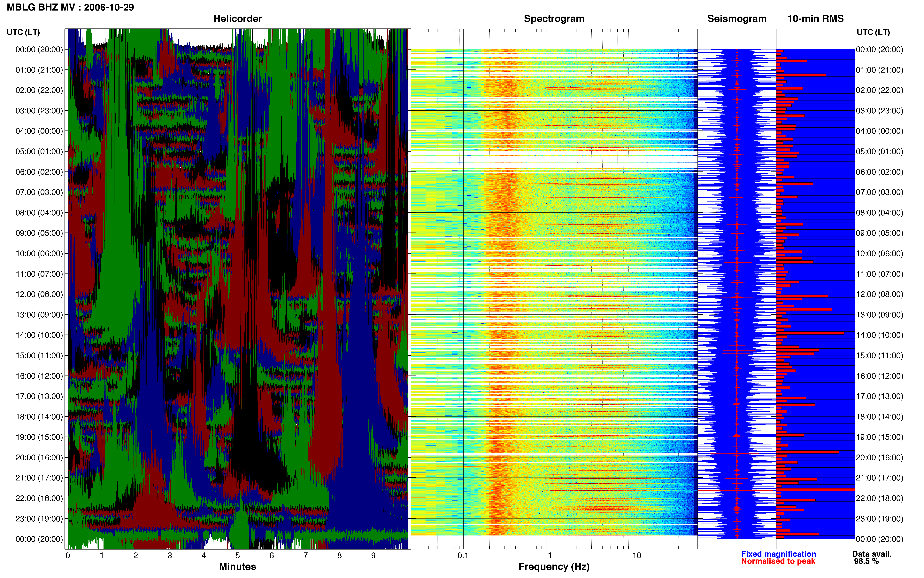The image size is (924, 578).
Task: Click "21:00 (17:00)" on the right time axis
Action: click(x=880, y=478)
